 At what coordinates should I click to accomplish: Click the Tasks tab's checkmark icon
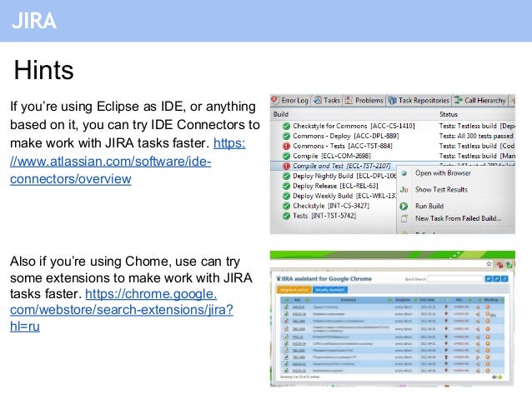point(317,100)
